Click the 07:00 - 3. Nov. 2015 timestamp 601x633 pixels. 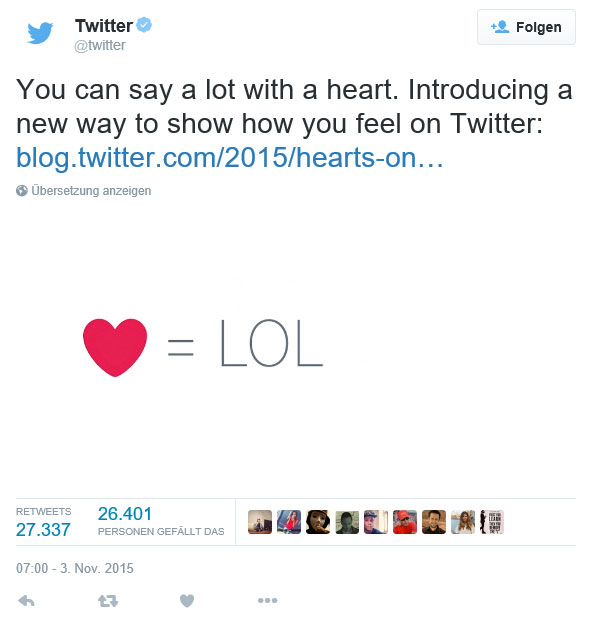(75, 568)
